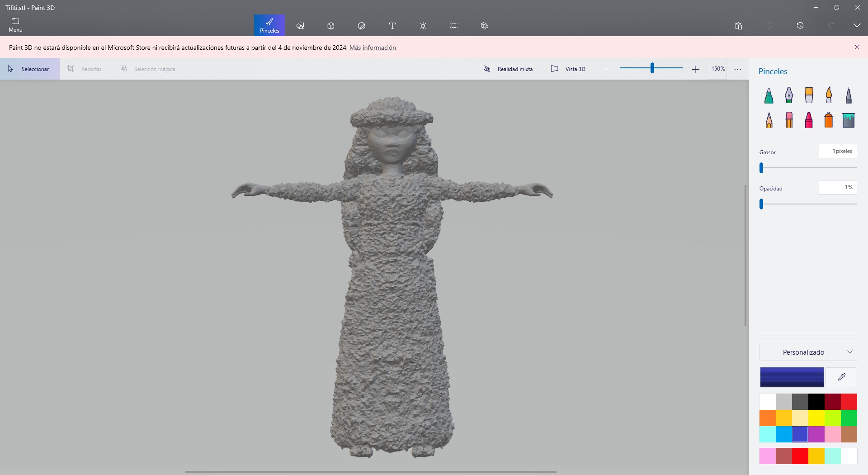The image size is (868, 475).
Task: Pick the custom light pink swatch
Action: pos(768,456)
